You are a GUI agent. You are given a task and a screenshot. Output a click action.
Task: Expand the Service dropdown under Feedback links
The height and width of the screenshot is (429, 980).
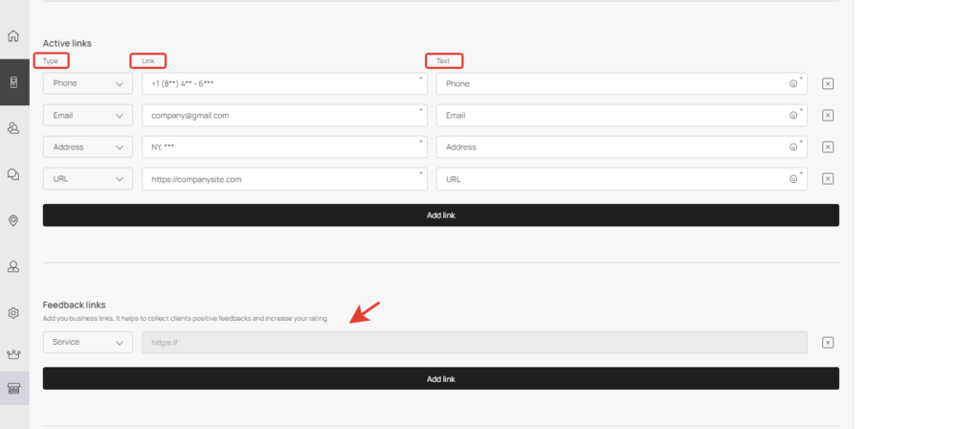[88, 342]
